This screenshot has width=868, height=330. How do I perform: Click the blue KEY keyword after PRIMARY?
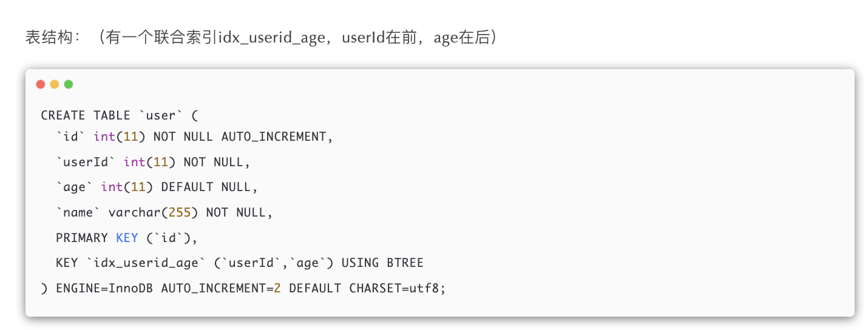click(127, 238)
